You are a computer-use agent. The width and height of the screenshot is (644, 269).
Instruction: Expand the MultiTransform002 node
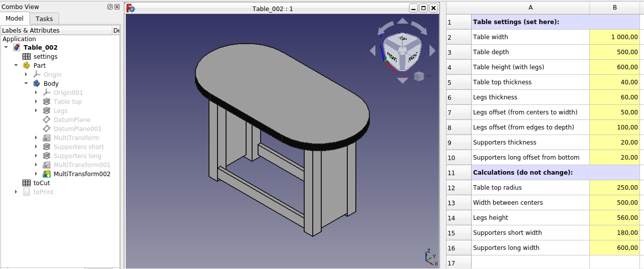(36, 174)
